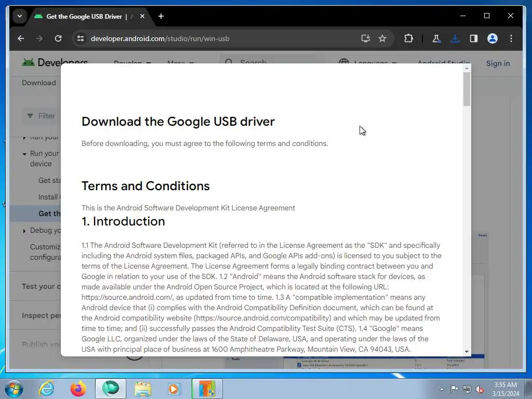Open Firefox from the taskbar
The width and height of the screenshot is (532, 399).
[78, 389]
